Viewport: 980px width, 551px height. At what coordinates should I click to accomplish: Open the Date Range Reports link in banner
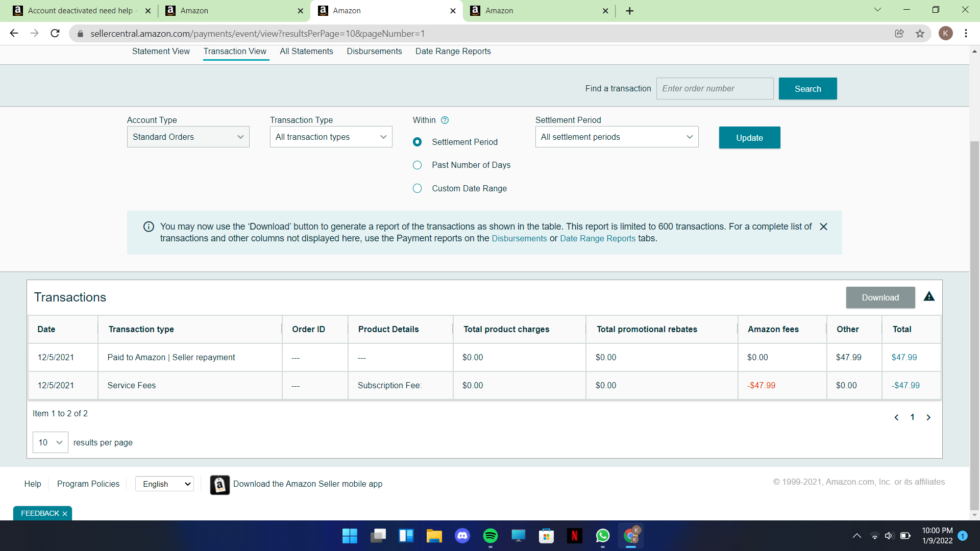coord(598,238)
